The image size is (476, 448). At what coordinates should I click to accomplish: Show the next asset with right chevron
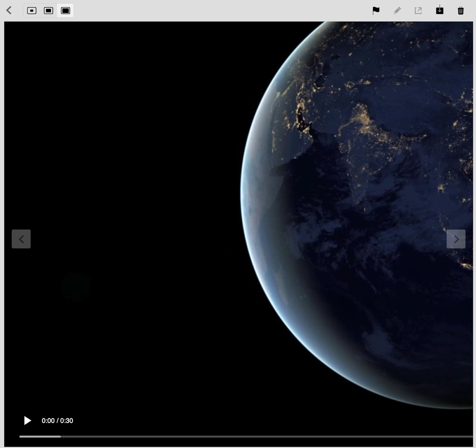[x=456, y=239]
